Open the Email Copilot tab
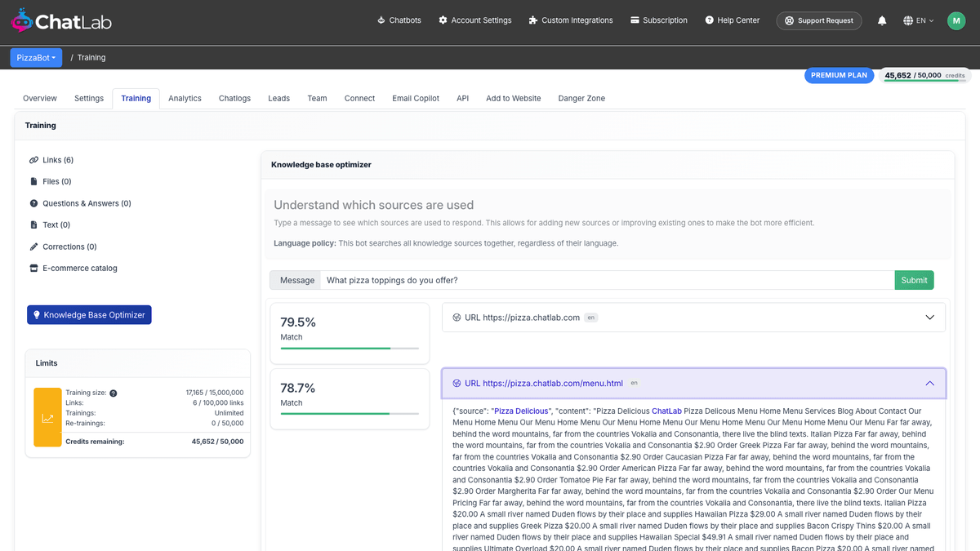The image size is (980, 551). click(416, 98)
